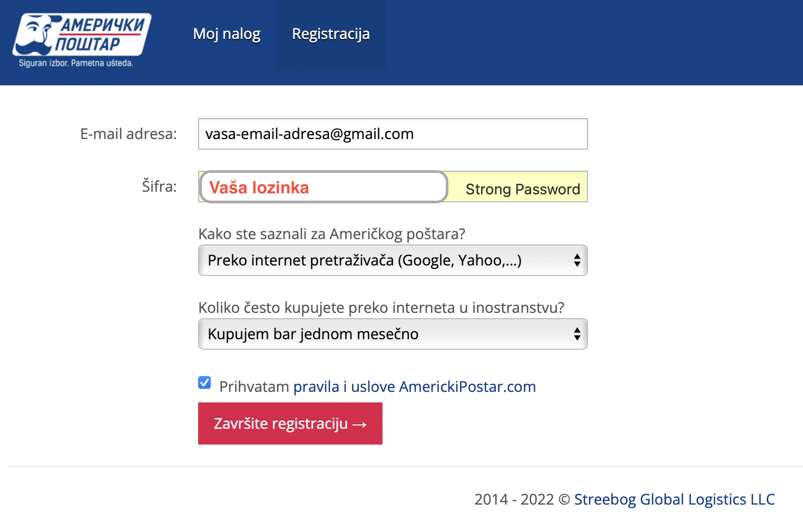
Task: Open the 'Koliko često kupujete' dropdown
Action: (x=393, y=334)
